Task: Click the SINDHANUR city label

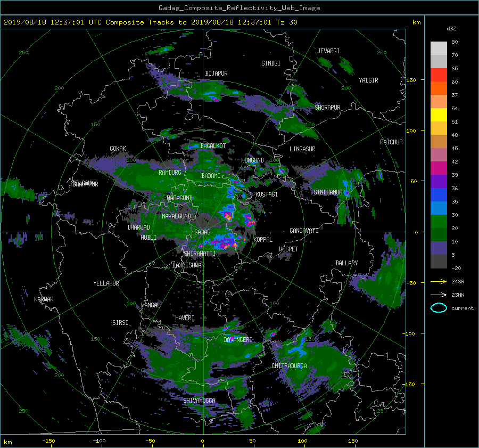Action: tap(328, 192)
